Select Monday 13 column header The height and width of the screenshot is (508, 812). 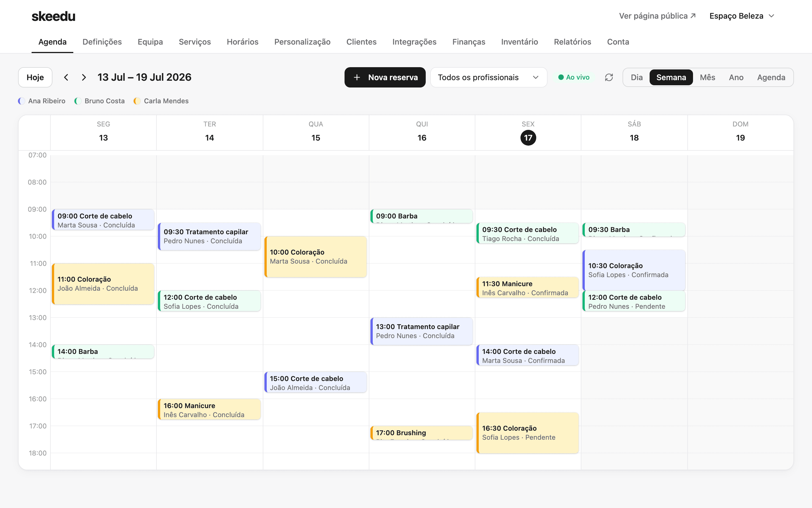pos(103,132)
